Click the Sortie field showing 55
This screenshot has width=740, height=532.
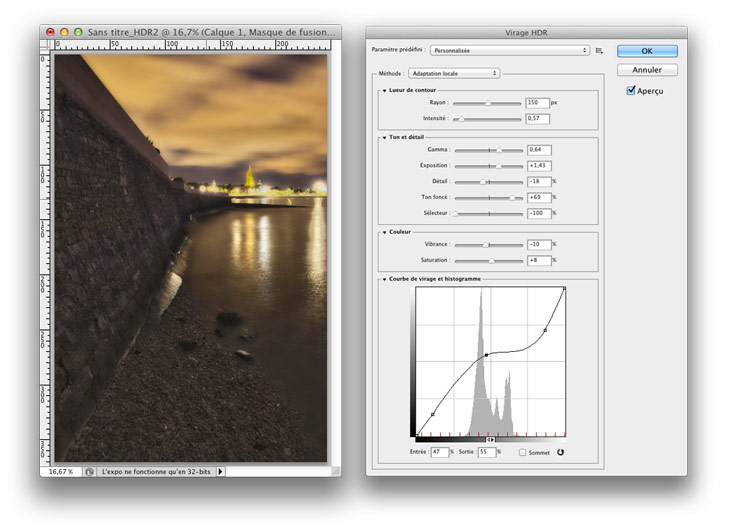487,452
